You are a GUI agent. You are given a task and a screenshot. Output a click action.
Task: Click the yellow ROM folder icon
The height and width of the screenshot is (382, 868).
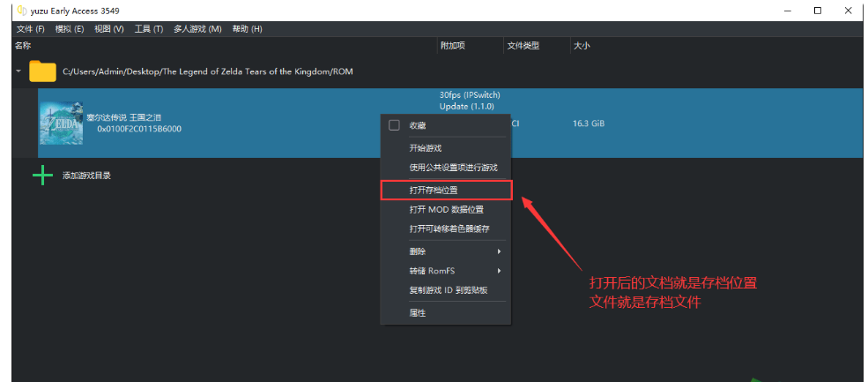coord(42,71)
